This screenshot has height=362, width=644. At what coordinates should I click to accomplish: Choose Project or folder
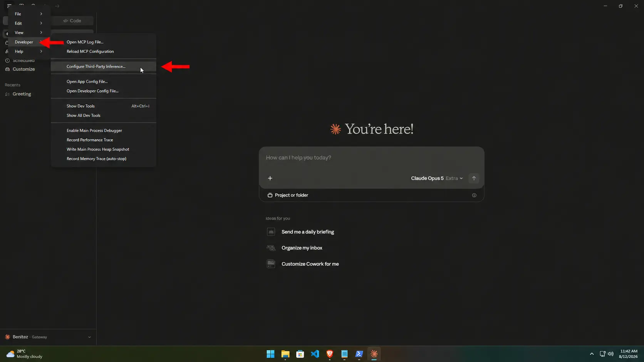(288, 195)
